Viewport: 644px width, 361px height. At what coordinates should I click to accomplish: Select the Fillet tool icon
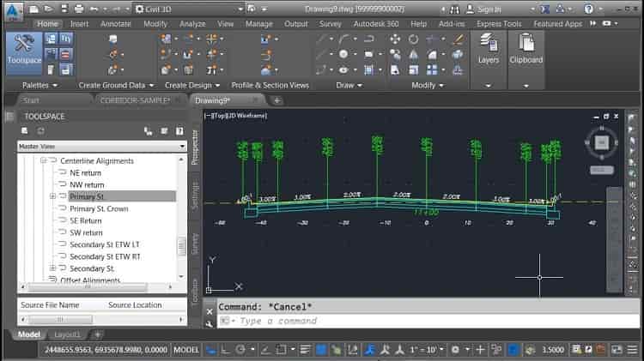point(432,55)
